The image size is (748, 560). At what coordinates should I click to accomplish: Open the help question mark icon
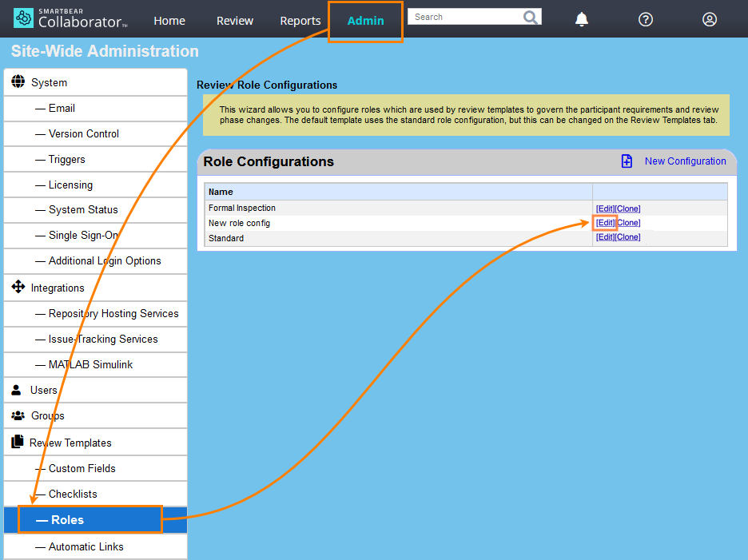click(646, 19)
